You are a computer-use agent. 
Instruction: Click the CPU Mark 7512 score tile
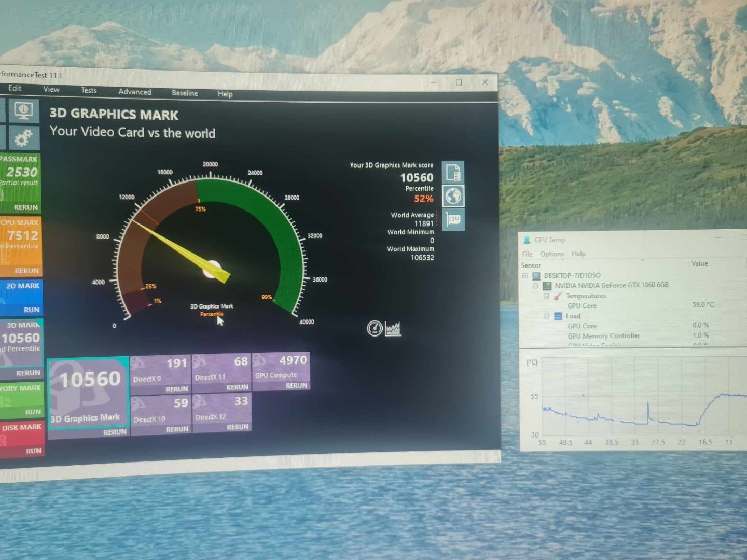click(x=20, y=247)
